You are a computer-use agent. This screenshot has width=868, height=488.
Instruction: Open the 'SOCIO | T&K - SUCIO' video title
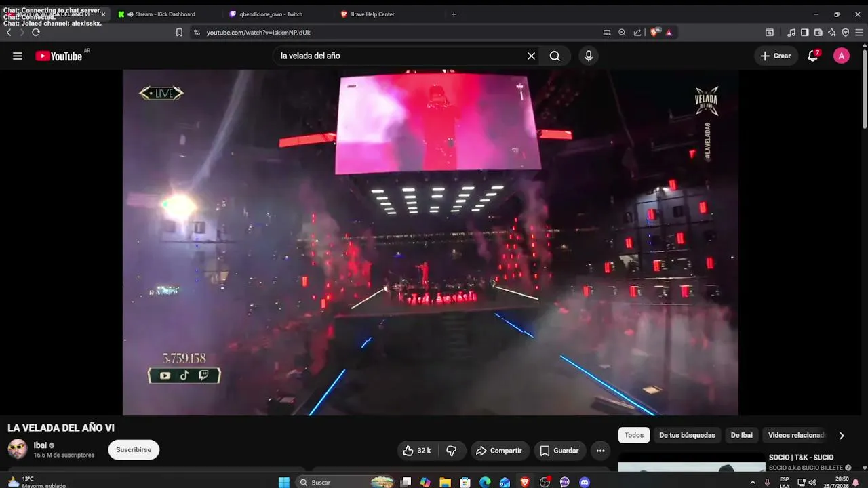pyautogui.click(x=801, y=457)
